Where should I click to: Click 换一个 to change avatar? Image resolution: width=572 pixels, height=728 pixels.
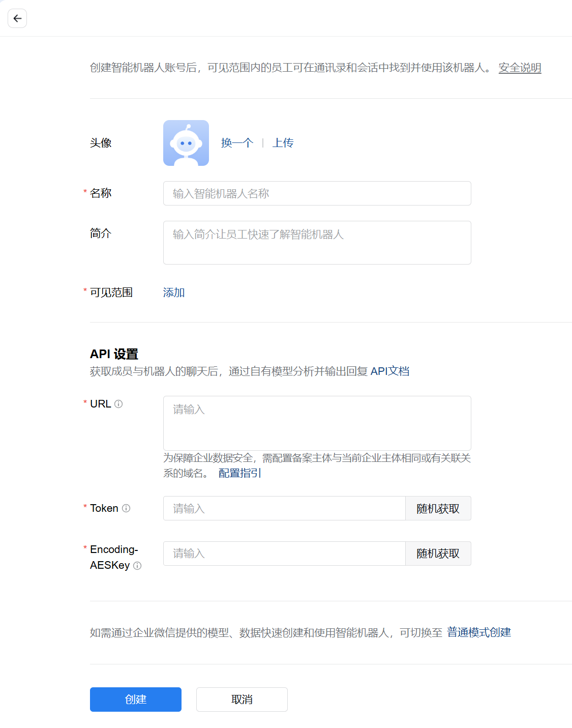237,143
